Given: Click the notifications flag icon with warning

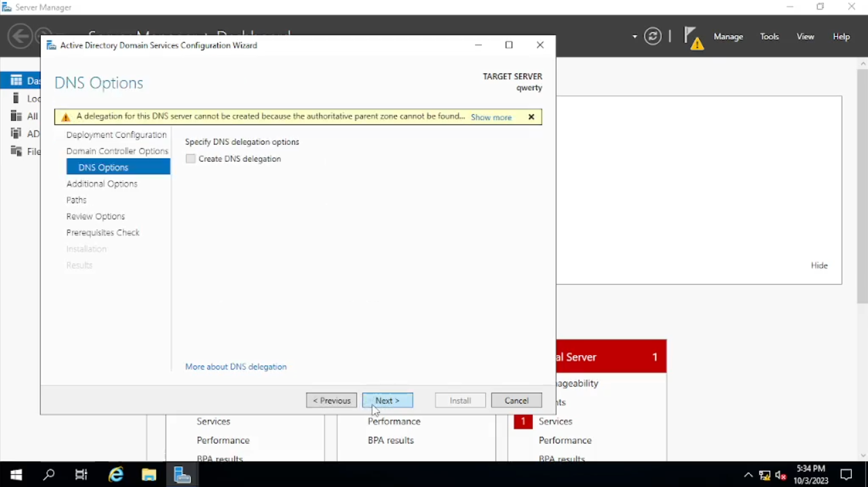Looking at the screenshot, I should pos(693,37).
